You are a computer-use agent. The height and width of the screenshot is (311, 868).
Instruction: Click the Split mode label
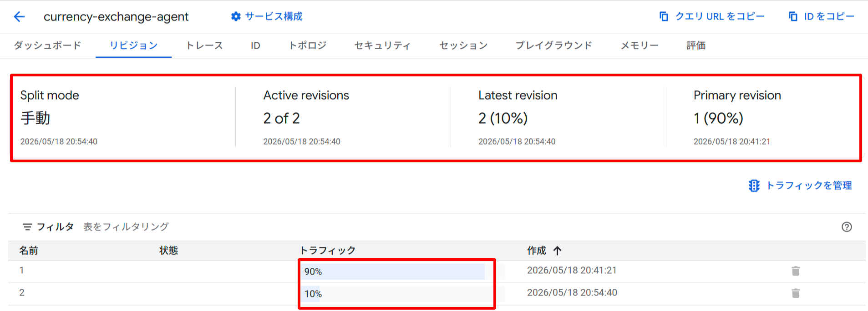click(50, 95)
